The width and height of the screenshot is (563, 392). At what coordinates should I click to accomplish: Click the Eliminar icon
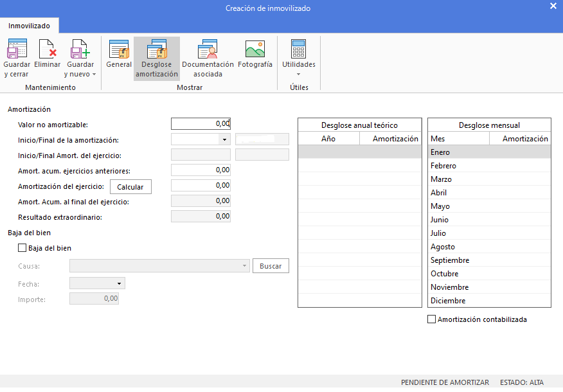[48, 49]
